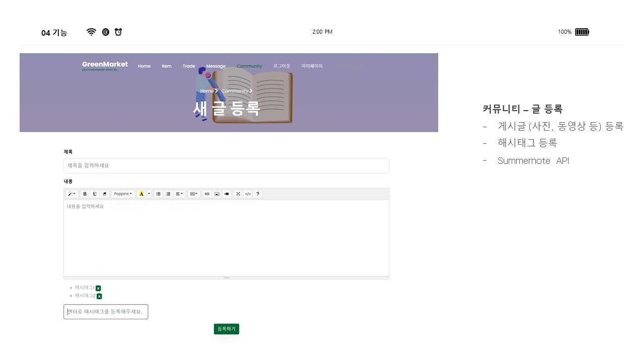Open the Poppins font family dropdown

coord(123,194)
